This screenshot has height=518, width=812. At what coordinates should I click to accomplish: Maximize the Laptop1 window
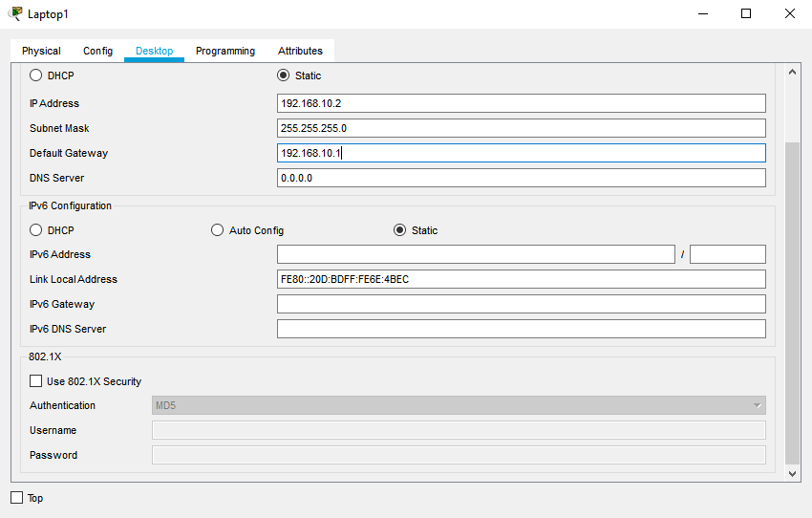746,13
